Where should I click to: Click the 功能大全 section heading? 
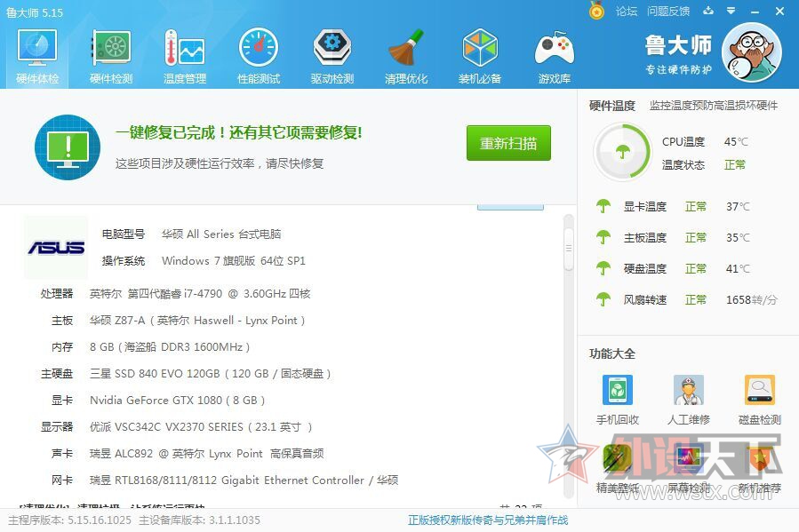coord(612,353)
